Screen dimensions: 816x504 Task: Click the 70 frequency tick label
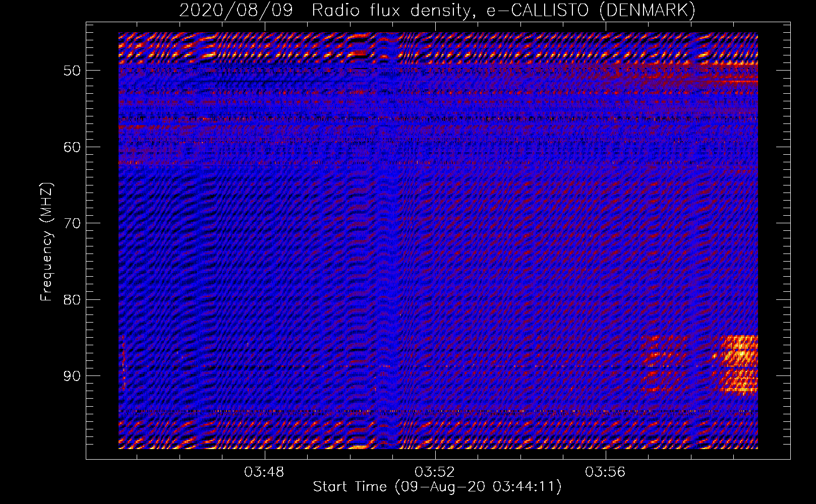(72, 223)
